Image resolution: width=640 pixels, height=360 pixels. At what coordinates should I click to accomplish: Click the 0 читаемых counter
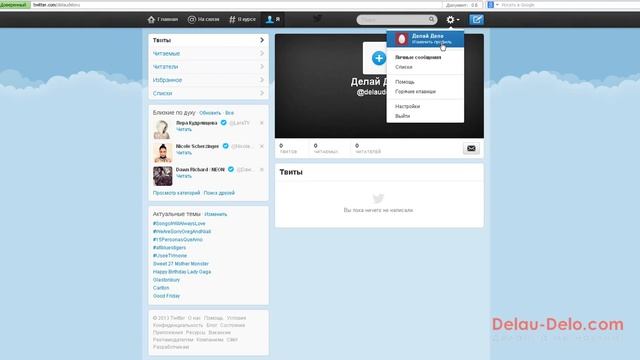[x=326, y=149]
